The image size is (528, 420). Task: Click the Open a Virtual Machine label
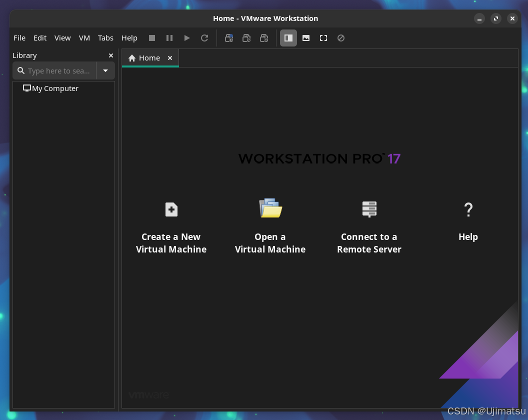pos(270,243)
